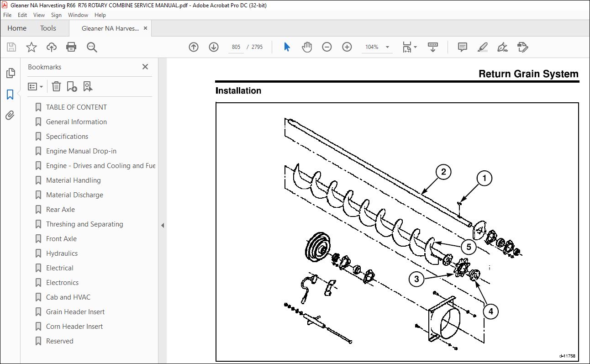Open Specifications bookmark

(67, 137)
